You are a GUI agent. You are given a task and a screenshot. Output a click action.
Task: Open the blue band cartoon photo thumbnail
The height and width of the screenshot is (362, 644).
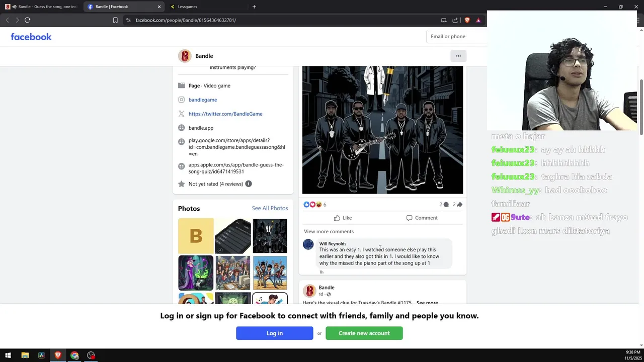(270, 273)
